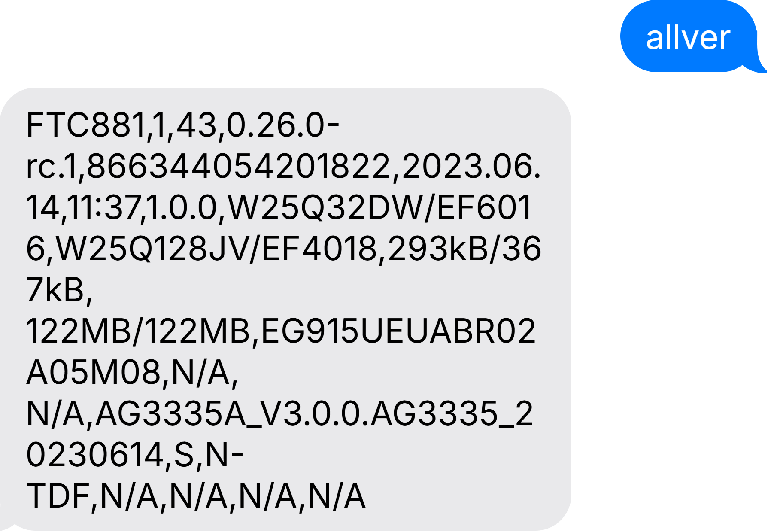The image size is (768, 532).
Task: Click the "TDF" text in last line
Action: click(x=58, y=496)
